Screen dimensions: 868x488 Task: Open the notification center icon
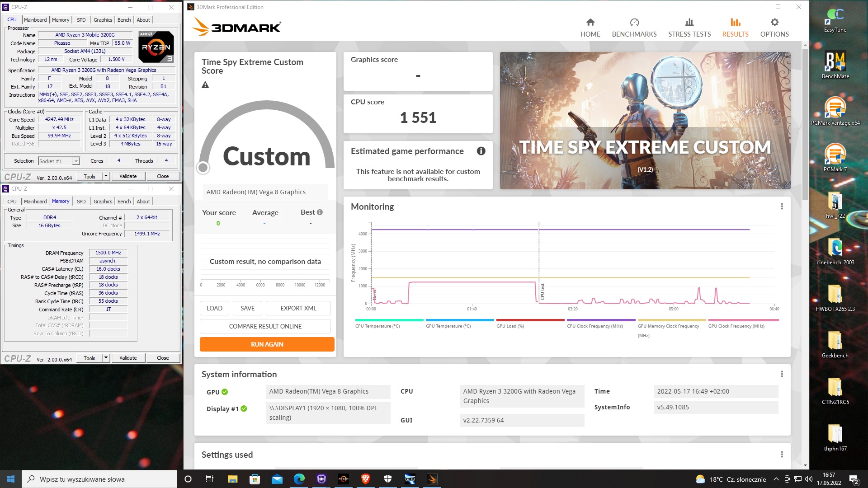click(x=854, y=479)
